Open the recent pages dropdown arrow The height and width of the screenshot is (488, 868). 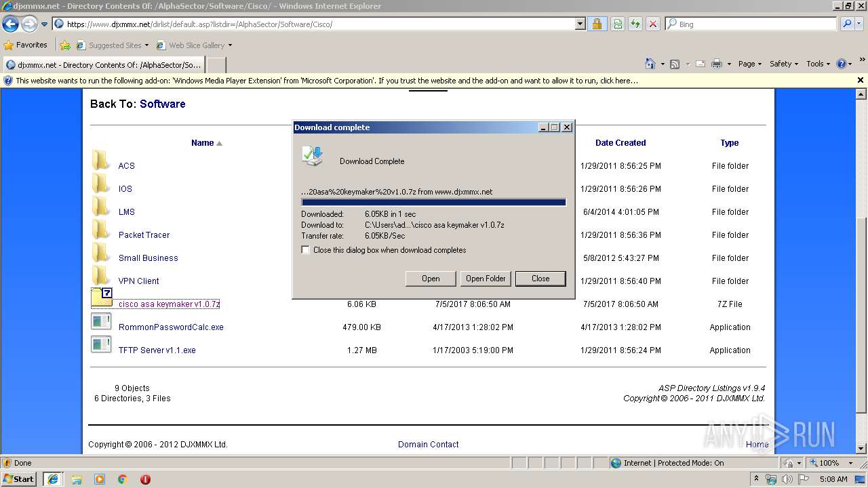click(45, 24)
